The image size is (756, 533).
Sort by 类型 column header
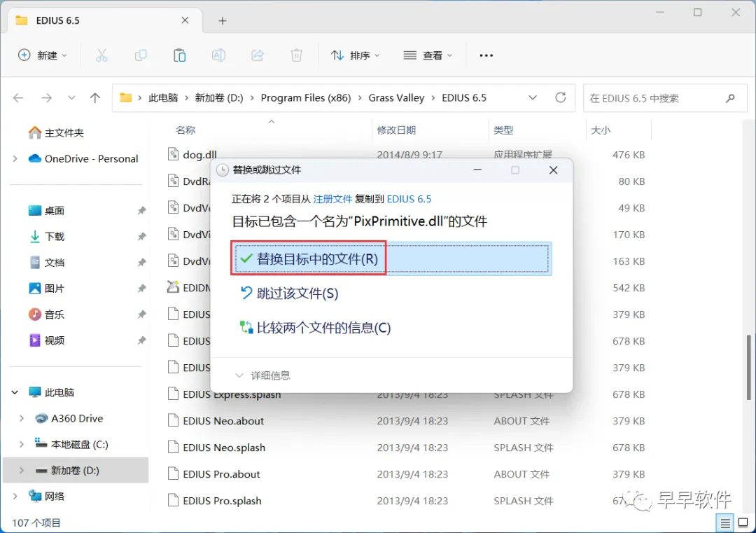pos(503,130)
